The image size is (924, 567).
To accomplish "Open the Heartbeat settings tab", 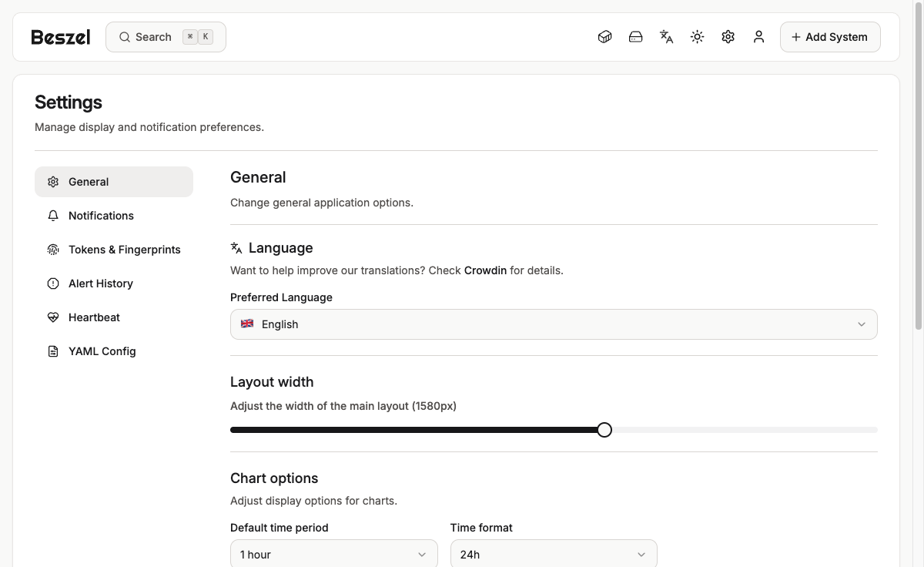I will (x=114, y=317).
